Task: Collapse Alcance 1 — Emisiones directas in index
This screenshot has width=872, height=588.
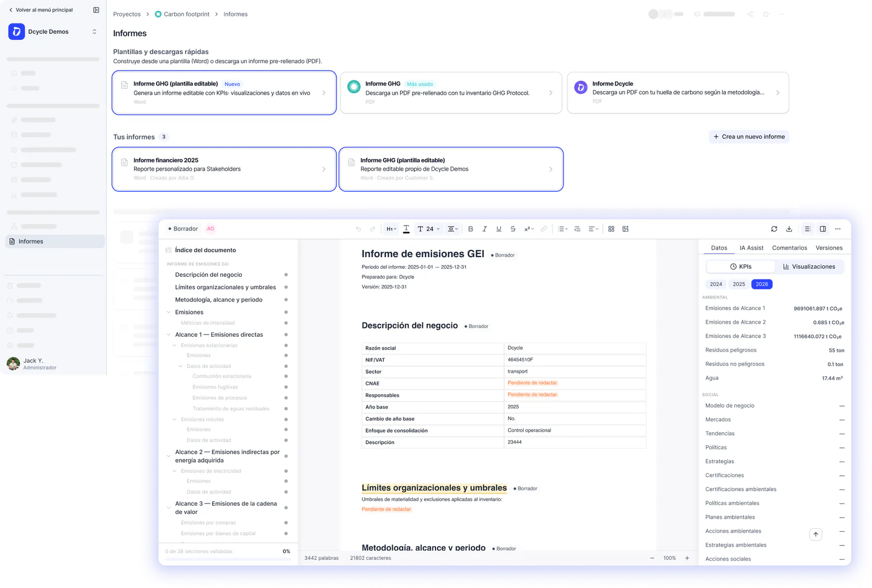Action: point(168,335)
